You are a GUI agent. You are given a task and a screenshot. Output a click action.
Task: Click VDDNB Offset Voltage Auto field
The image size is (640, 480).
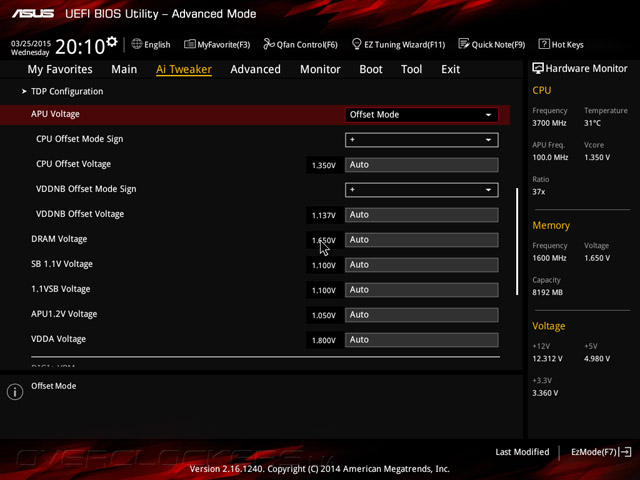click(422, 215)
